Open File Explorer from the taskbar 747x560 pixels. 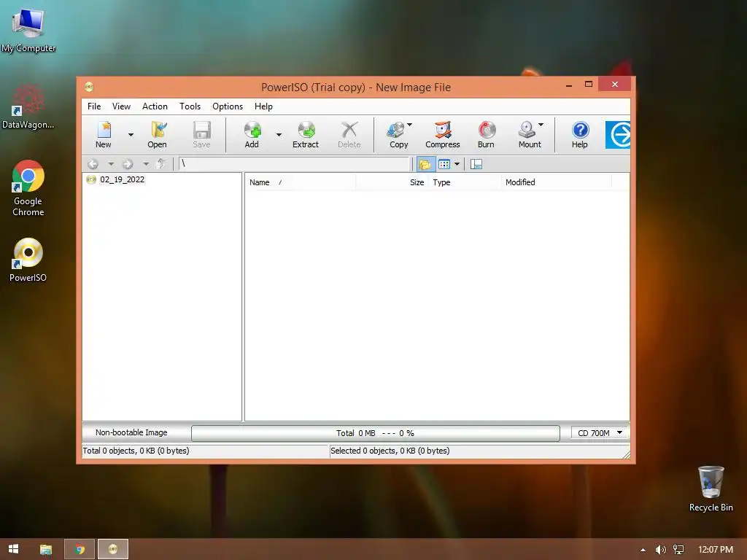(46, 549)
